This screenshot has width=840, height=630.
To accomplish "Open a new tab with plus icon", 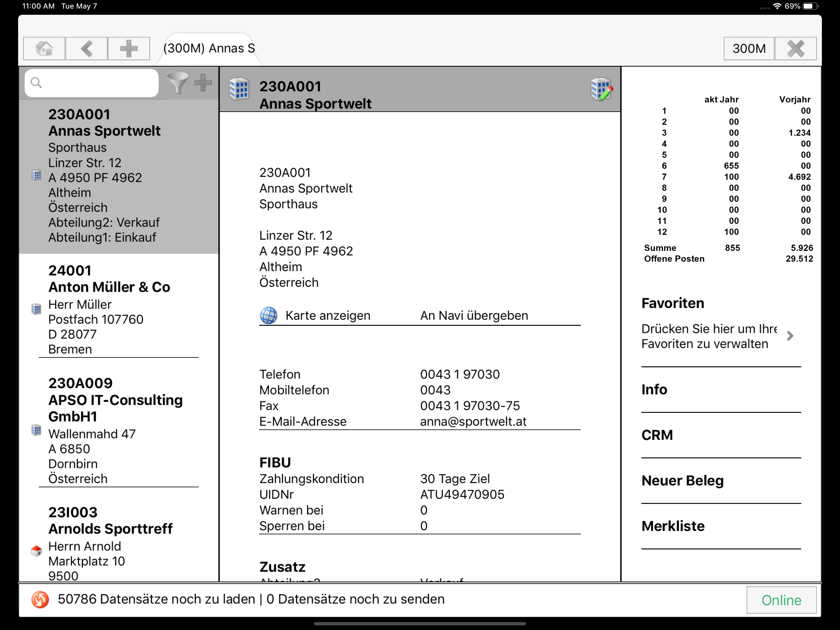I will 129,49.
